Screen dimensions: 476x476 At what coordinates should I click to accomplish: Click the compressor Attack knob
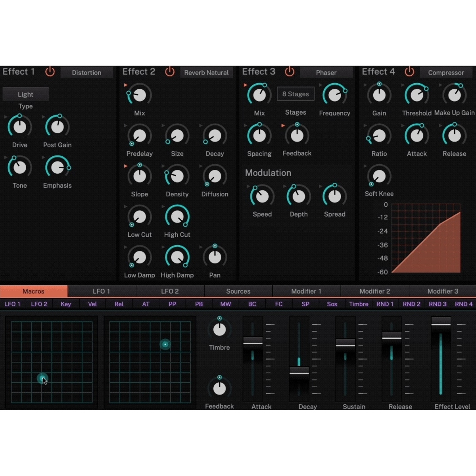[x=417, y=136]
